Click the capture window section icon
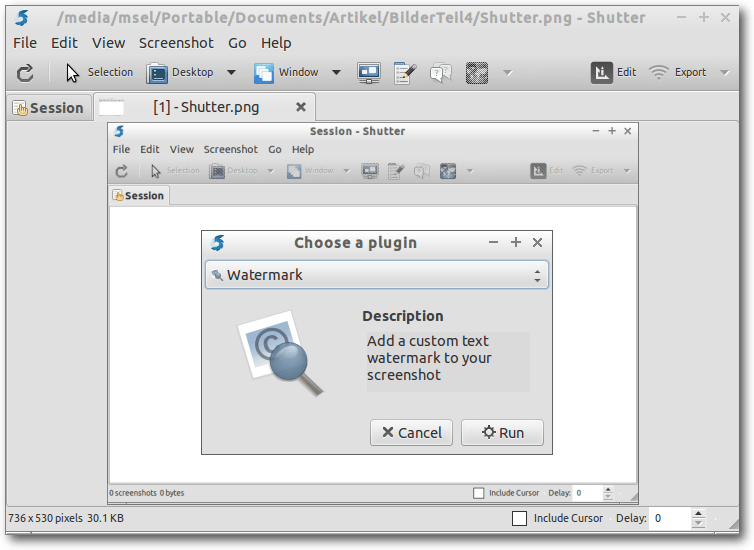The image size is (754, 550). [405, 73]
